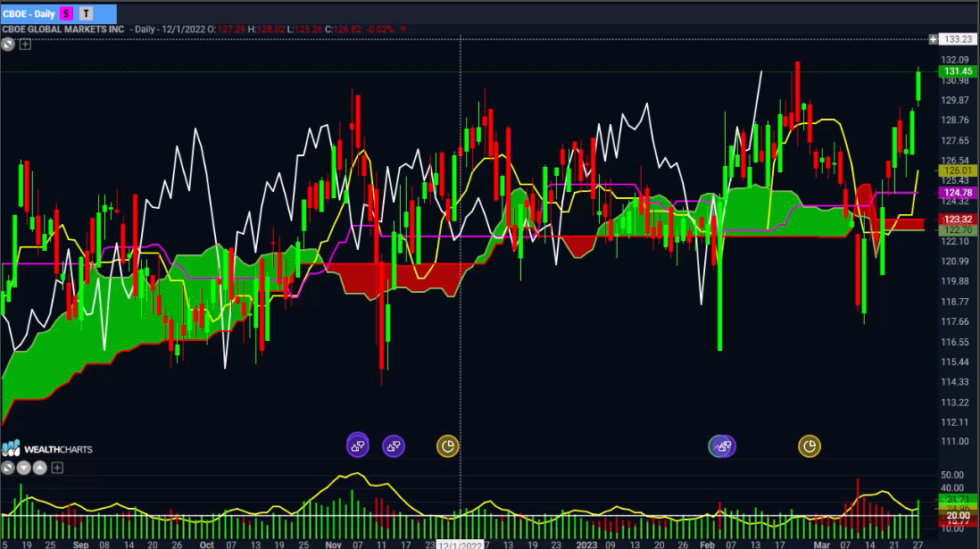This screenshot has width=980, height=549.
Task: Click the CBOE GLOBAL MARKETS INC title
Action: pos(63,29)
